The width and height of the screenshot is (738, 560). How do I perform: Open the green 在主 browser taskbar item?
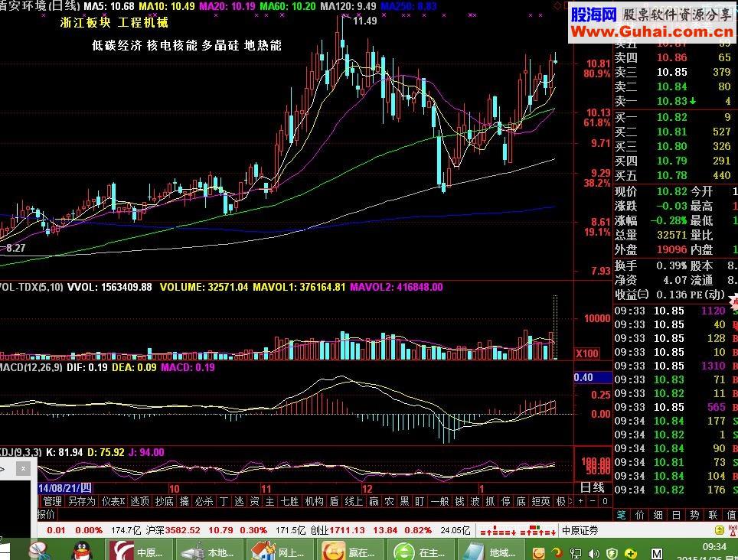coord(421,551)
